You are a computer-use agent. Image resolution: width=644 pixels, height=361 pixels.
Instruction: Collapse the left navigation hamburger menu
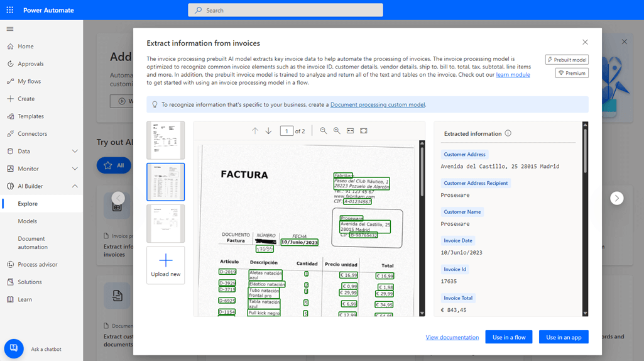(10, 29)
